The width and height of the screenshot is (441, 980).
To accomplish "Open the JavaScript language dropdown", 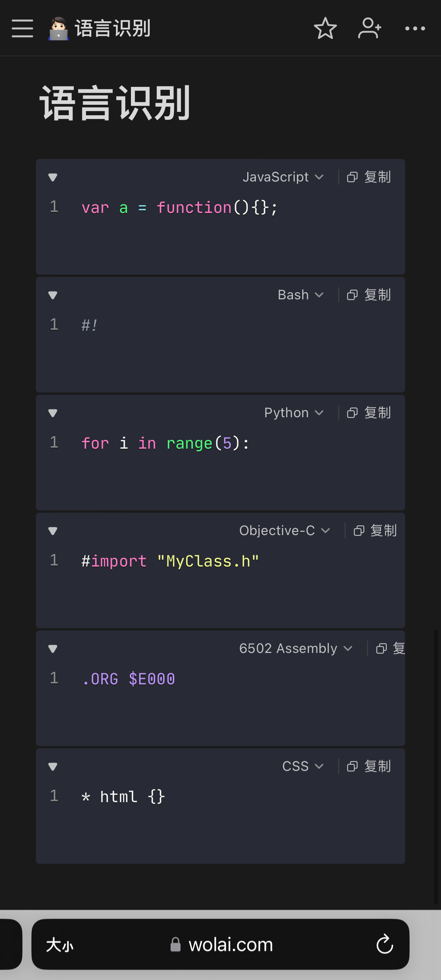I will pos(283,177).
